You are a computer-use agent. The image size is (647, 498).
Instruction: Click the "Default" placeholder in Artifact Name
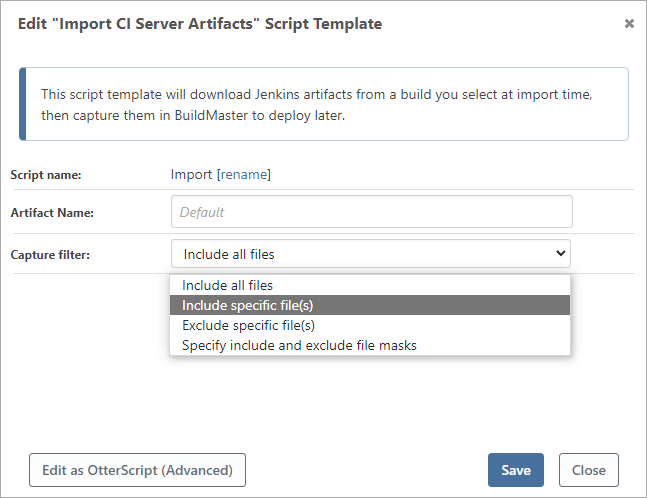(202, 212)
